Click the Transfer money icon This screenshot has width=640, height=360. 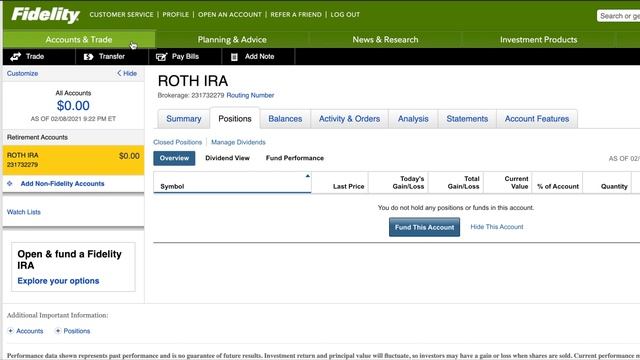pos(88,57)
